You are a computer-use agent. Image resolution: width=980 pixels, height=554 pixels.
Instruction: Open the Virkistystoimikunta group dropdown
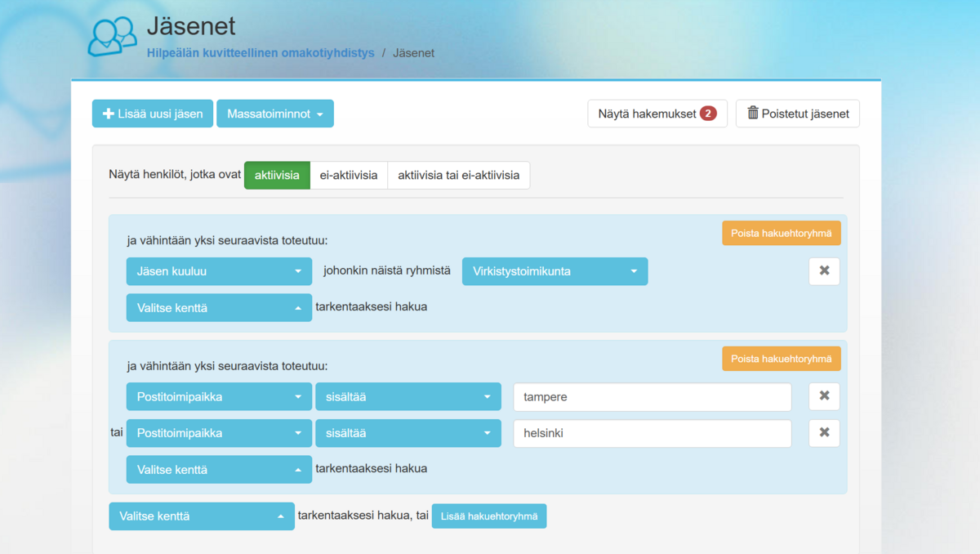(x=555, y=271)
